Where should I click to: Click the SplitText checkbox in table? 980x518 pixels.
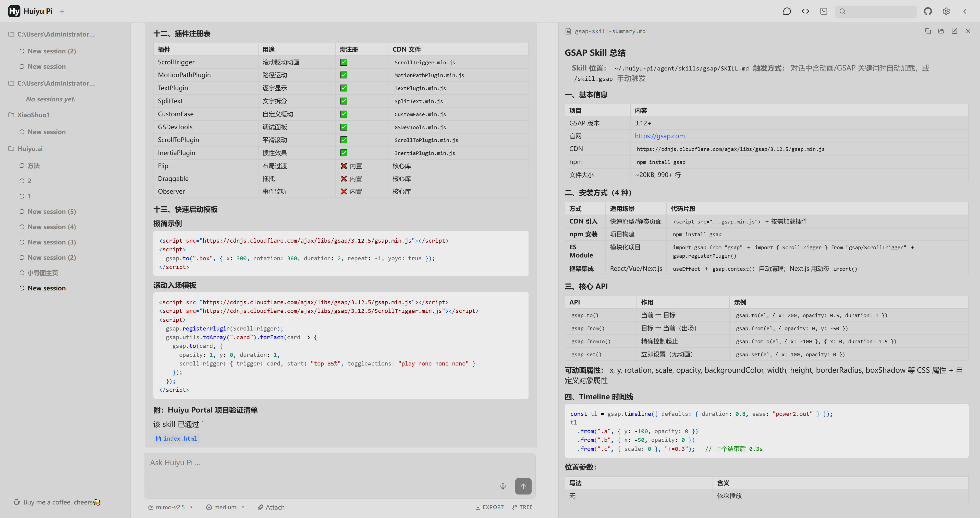click(x=344, y=101)
